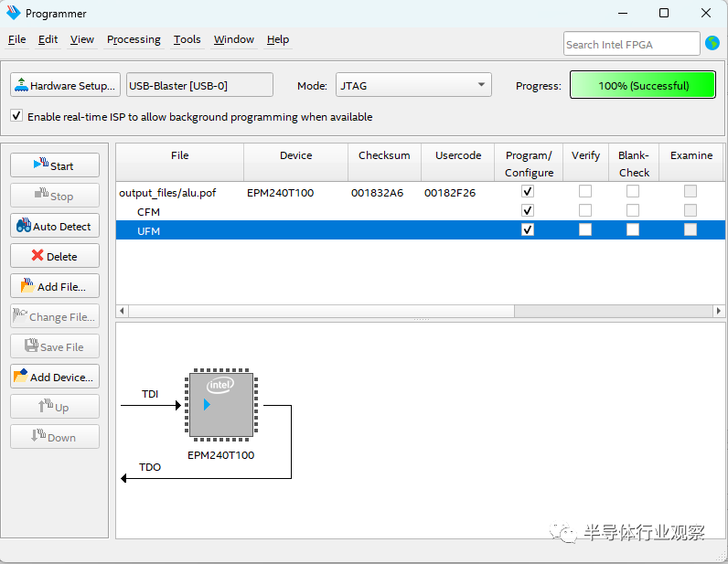Open Hardware Setup configuration
This screenshot has height=564, width=728.
pos(65,86)
